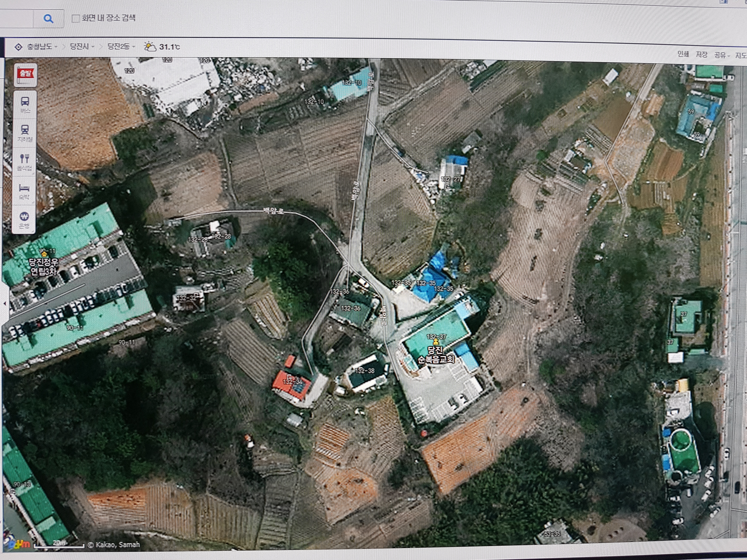
Task: Click the search input field left of magnifier
Action: 16,19
